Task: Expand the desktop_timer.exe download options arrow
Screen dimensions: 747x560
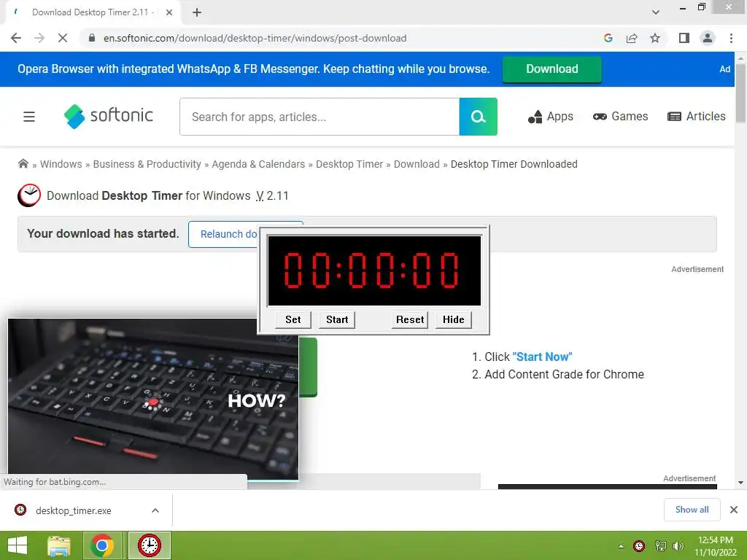Action: [155, 510]
